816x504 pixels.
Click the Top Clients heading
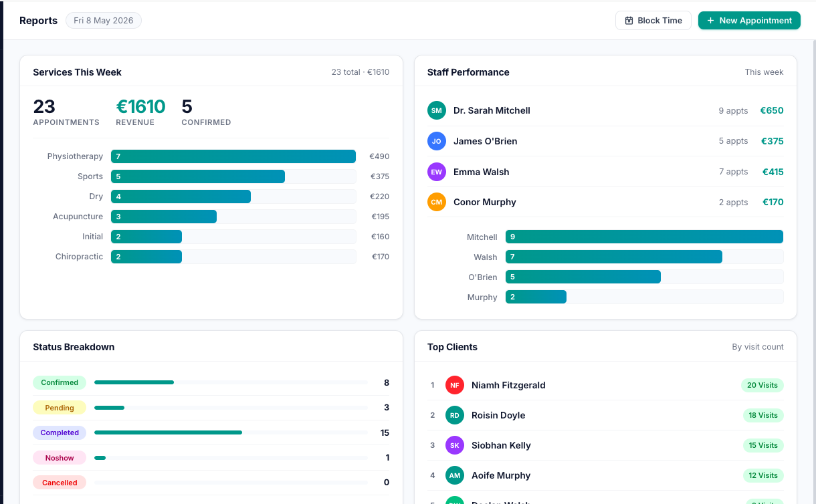coord(452,347)
